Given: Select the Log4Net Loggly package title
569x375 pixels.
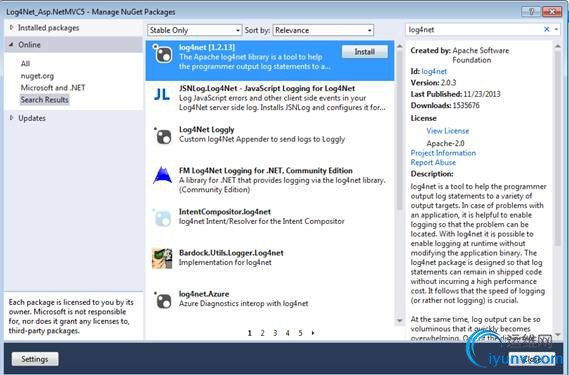Looking at the screenshot, I should tap(206, 130).
